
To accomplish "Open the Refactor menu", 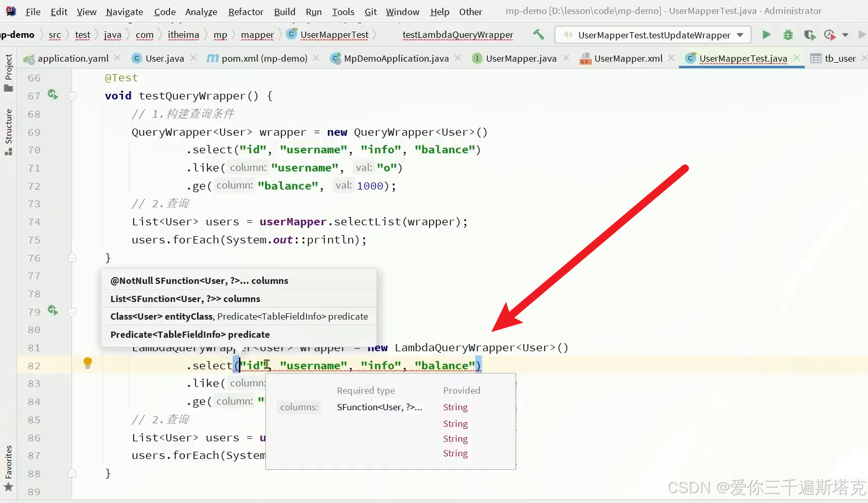I will tap(246, 11).
